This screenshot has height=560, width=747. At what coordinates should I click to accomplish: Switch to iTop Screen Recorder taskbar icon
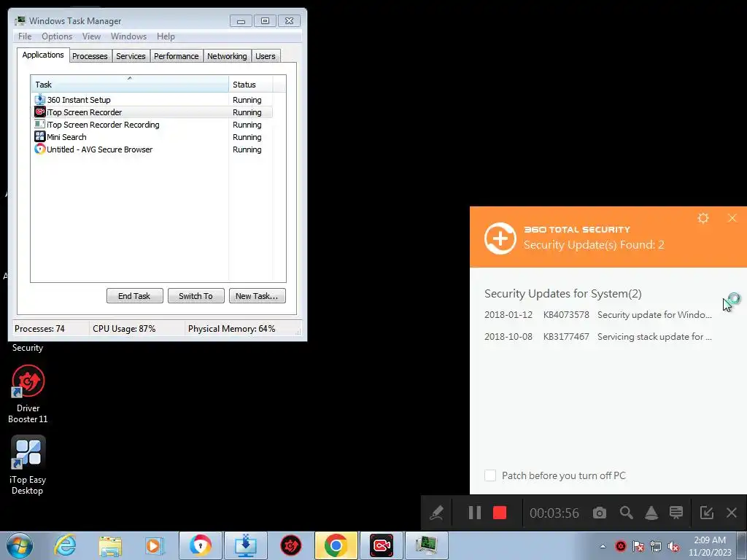tap(382, 545)
